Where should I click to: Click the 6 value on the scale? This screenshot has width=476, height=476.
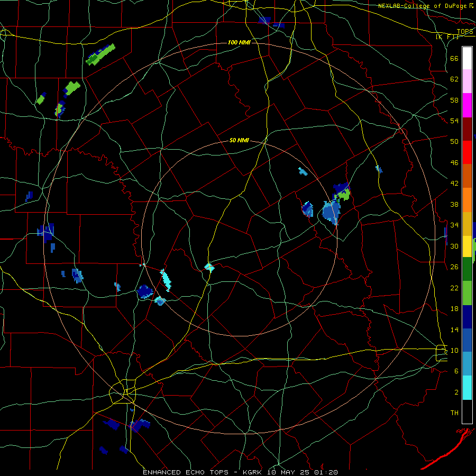(x=456, y=371)
